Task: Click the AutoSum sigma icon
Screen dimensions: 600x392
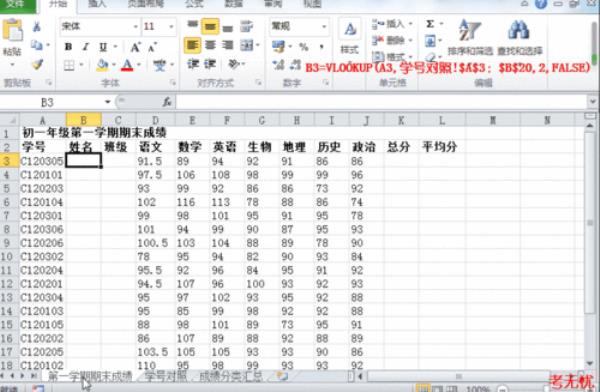Action: pyautogui.click(x=430, y=24)
